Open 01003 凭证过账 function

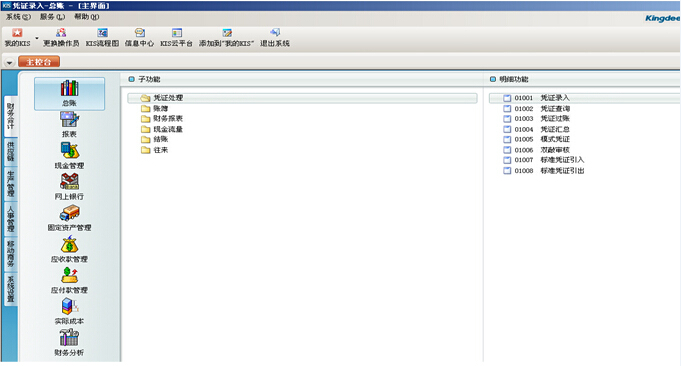pyautogui.click(x=537, y=119)
